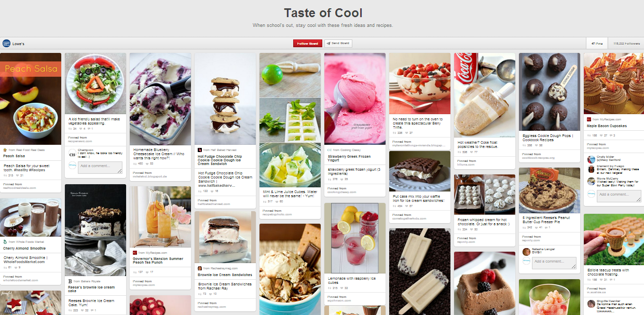
Task: Click the Real Food Real Deals source icon
Action: coord(5,149)
